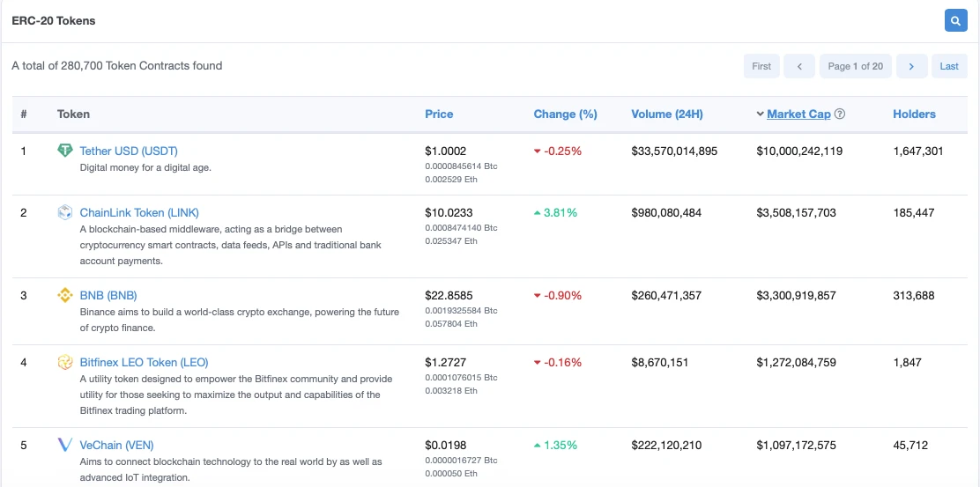The image size is (980, 487).
Task: Click volume $260,471,357
Action: pyautogui.click(x=666, y=295)
